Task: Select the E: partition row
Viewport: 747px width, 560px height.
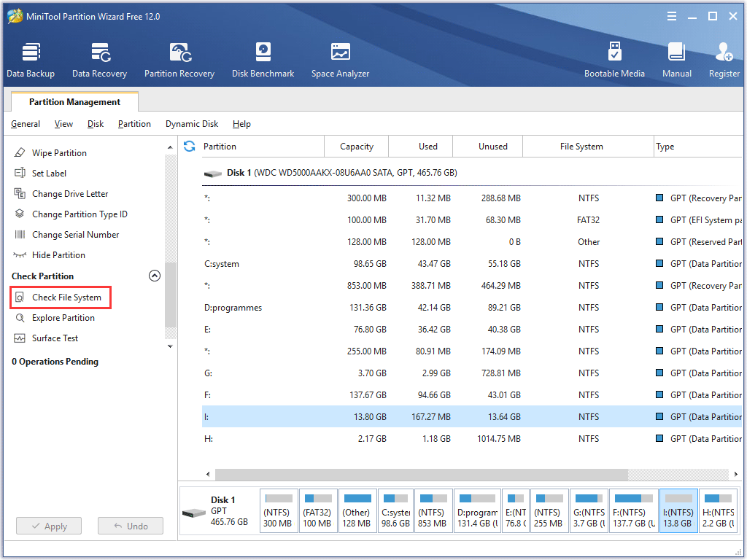Action: click(x=472, y=330)
